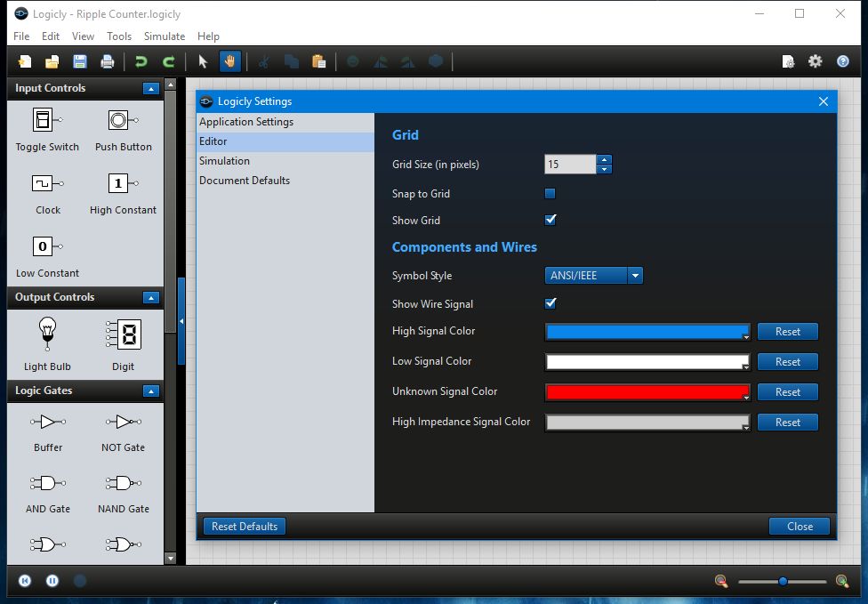The width and height of the screenshot is (868, 604).
Task: Decrease Grid Size with down arrow
Action: (x=604, y=169)
